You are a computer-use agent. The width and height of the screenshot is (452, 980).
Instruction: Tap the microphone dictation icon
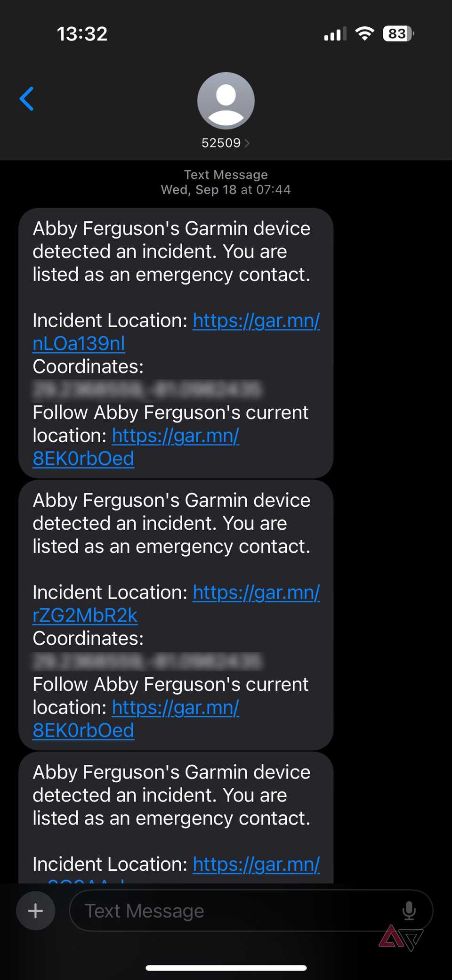[409, 910]
